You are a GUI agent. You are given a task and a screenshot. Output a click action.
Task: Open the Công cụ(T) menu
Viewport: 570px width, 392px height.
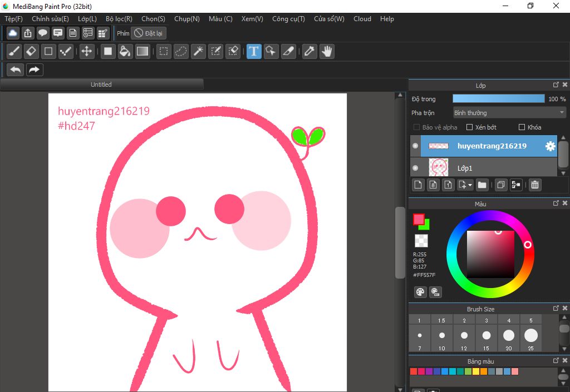[x=288, y=19]
